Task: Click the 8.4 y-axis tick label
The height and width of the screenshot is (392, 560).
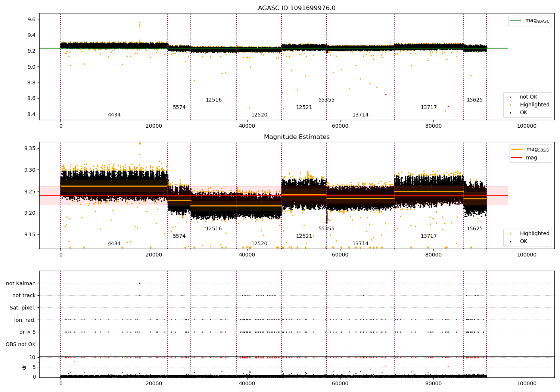Action: [x=31, y=114]
